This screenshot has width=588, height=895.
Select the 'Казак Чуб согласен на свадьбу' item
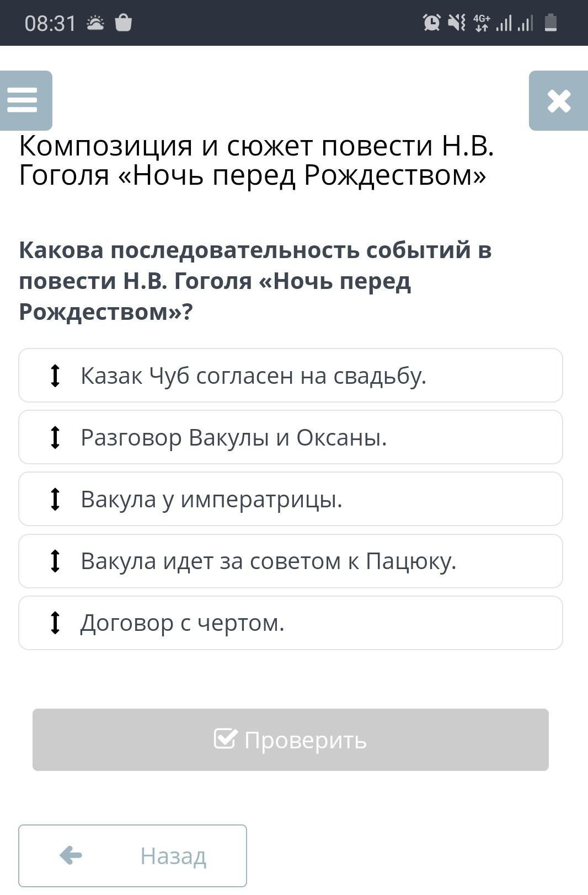click(x=291, y=376)
